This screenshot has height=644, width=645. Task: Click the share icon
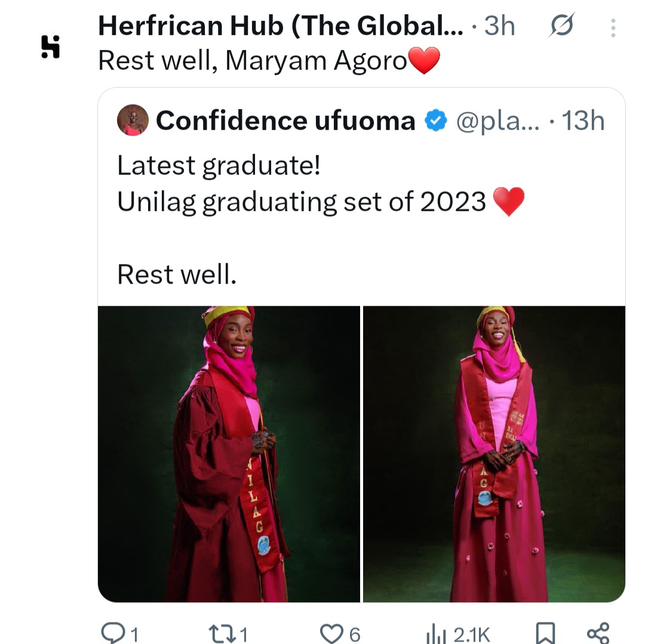[x=598, y=633]
